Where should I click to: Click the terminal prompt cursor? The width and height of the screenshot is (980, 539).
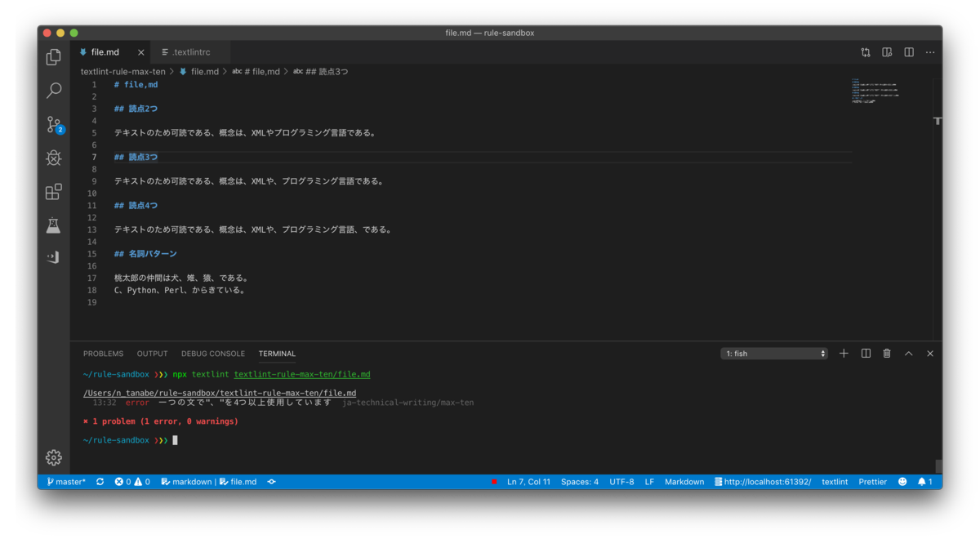[x=175, y=440]
